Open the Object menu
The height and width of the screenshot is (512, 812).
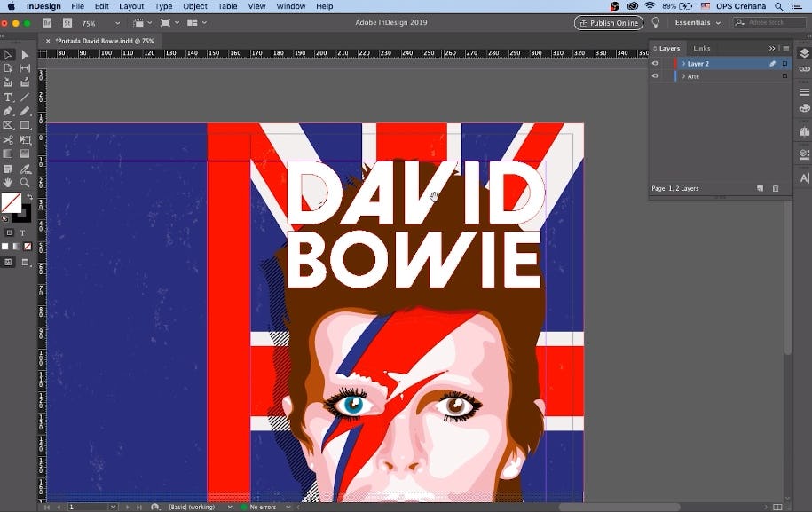(195, 6)
